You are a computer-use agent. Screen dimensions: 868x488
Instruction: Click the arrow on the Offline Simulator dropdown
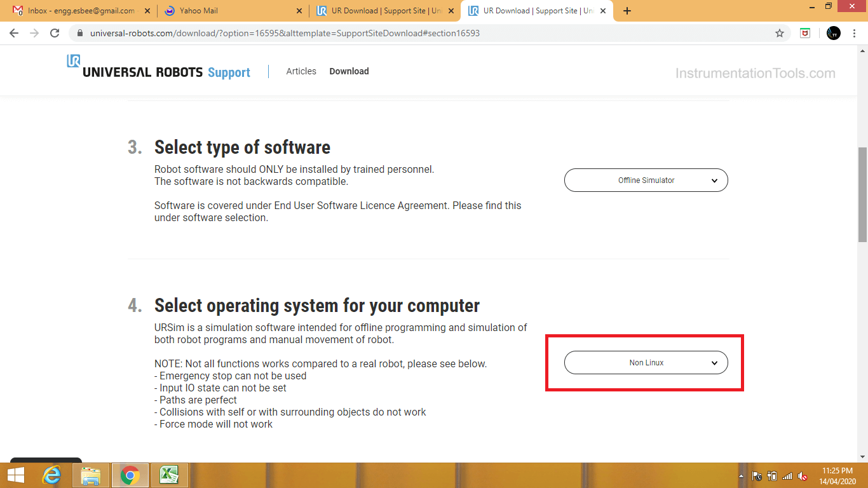click(714, 180)
